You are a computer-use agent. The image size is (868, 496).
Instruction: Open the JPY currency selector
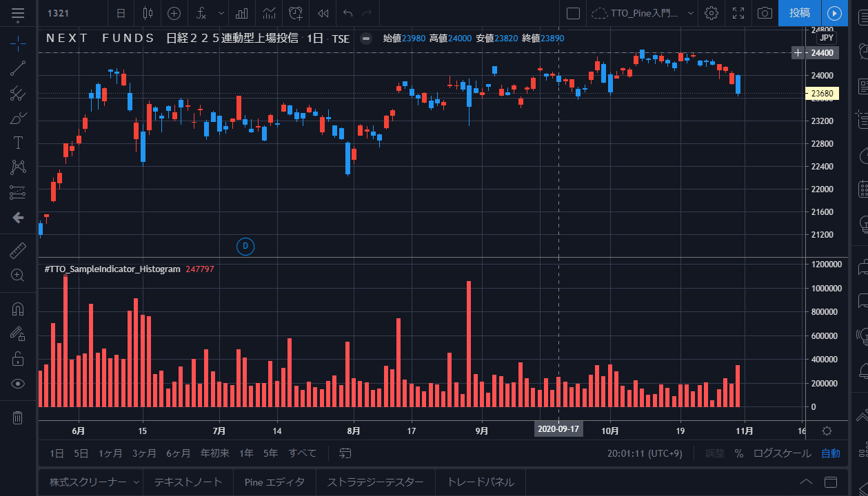[x=827, y=38]
